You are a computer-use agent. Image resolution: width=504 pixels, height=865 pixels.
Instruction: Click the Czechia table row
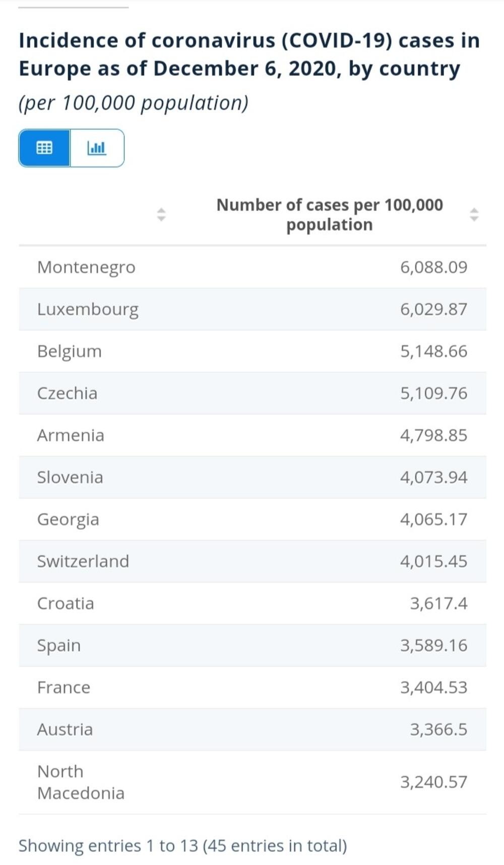(x=252, y=393)
